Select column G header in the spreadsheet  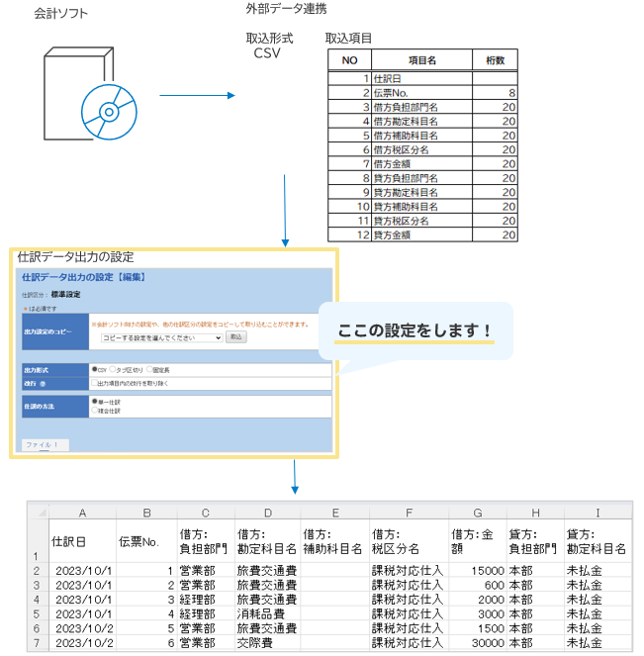[477, 513]
